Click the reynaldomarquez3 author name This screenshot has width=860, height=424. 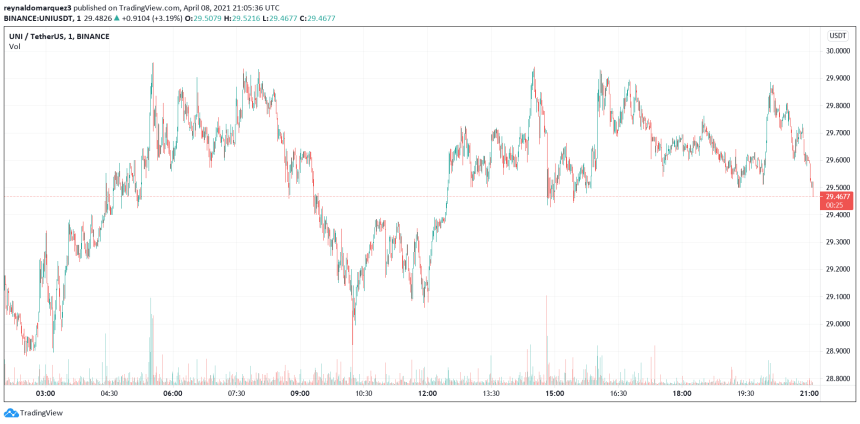coord(37,10)
